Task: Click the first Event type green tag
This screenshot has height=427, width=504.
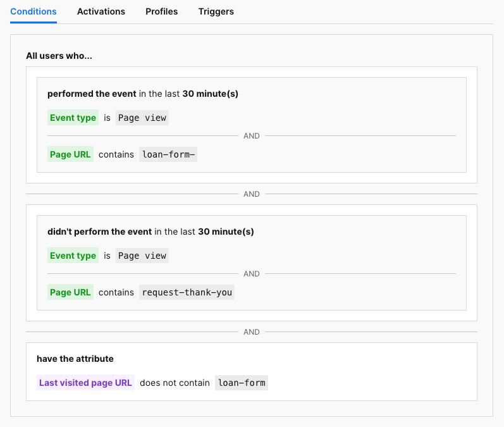Action: 73,118
